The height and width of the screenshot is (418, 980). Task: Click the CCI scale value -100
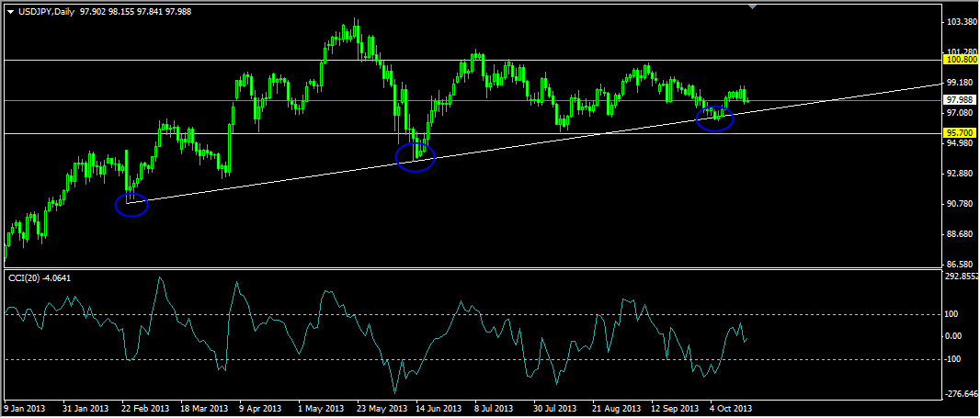click(954, 359)
